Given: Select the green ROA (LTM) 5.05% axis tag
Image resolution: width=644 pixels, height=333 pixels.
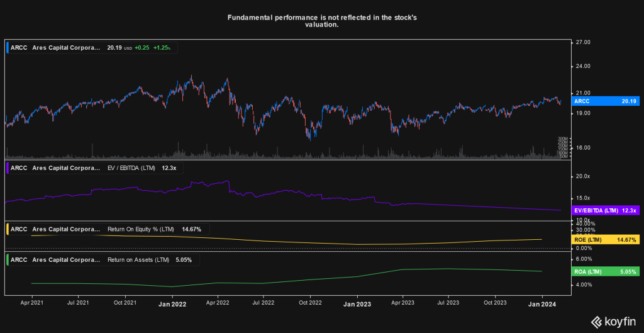Looking at the screenshot, I should point(605,271).
